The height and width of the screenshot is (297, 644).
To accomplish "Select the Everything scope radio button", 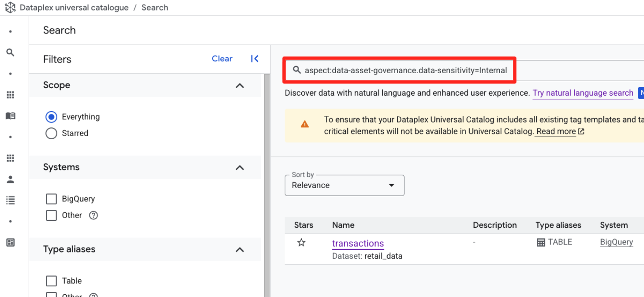I will [x=52, y=117].
